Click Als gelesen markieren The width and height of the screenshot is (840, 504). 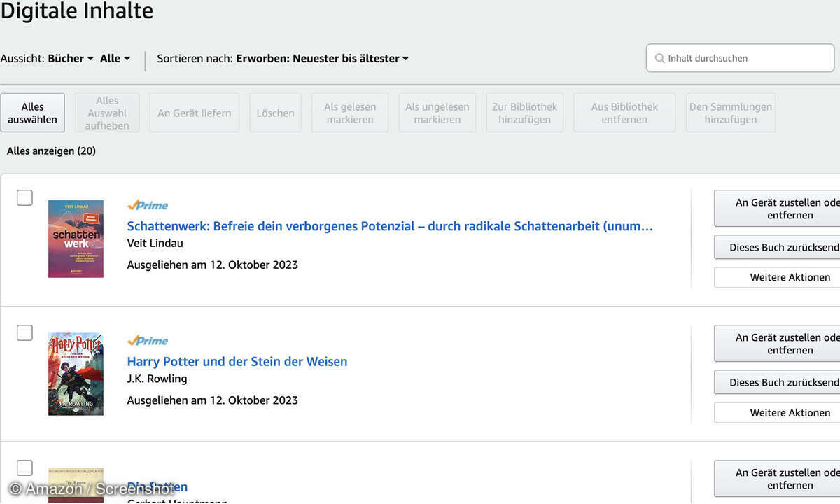[350, 113]
